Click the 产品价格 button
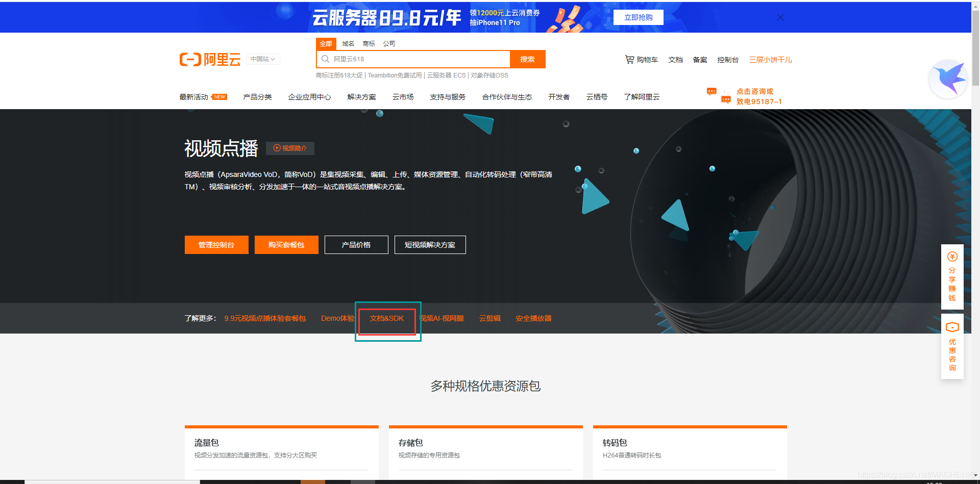The height and width of the screenshot is (484, 980). point(356,245)
